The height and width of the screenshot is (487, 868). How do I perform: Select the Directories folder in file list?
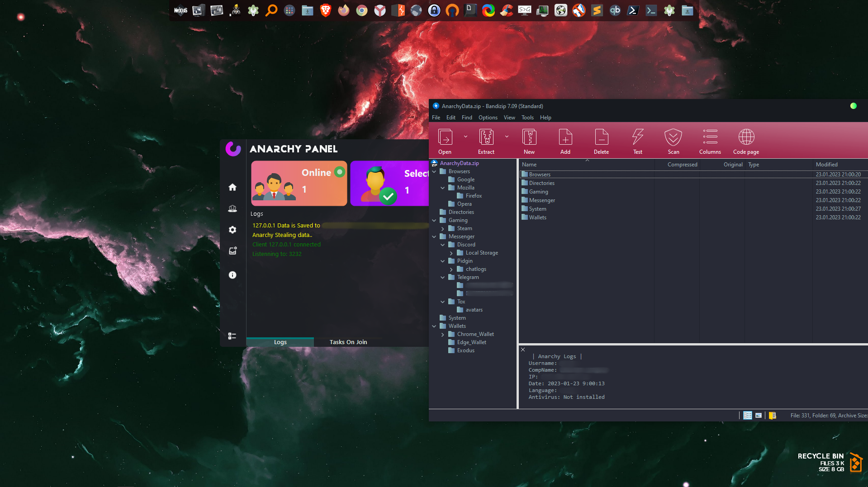pos(541,183)
